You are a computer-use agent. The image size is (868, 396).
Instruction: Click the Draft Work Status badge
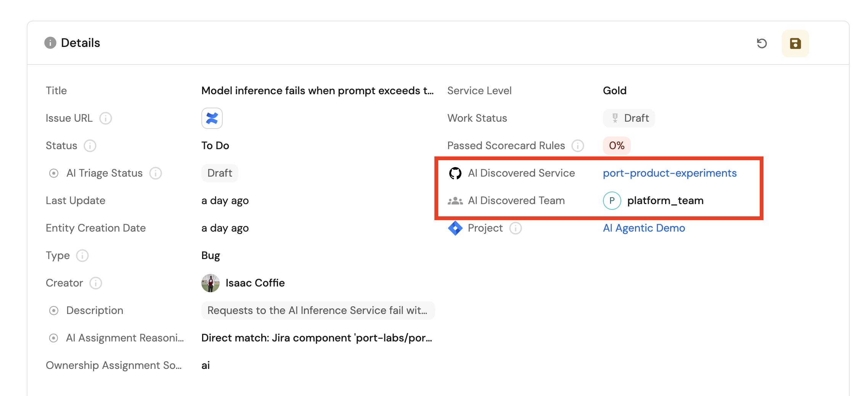(x=629, y=118)
